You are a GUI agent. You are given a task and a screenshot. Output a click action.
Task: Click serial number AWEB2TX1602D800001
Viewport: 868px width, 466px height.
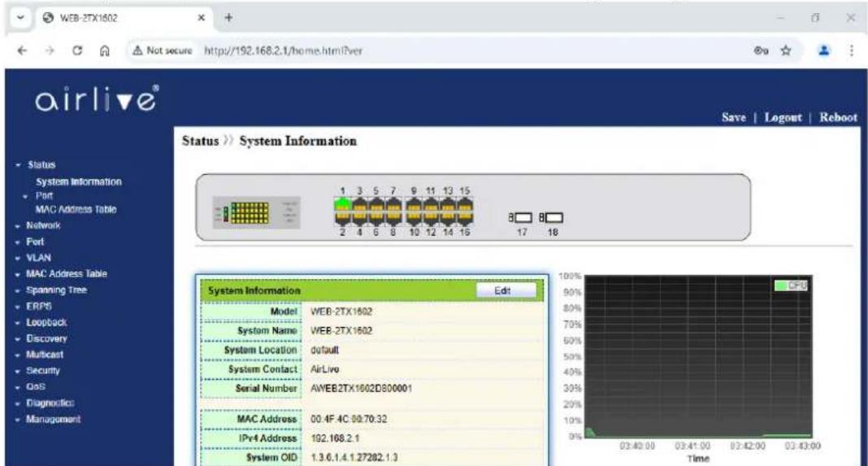[x=361, y=389]
